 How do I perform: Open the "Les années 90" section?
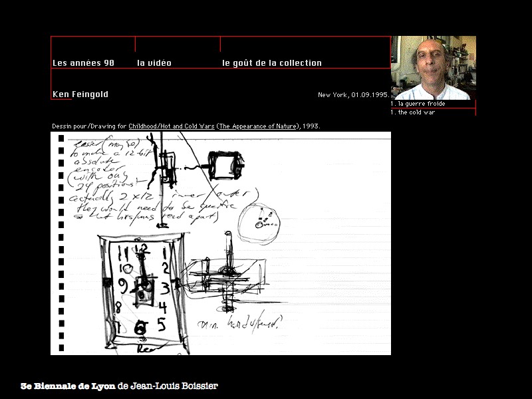click(x=84, y=63)
